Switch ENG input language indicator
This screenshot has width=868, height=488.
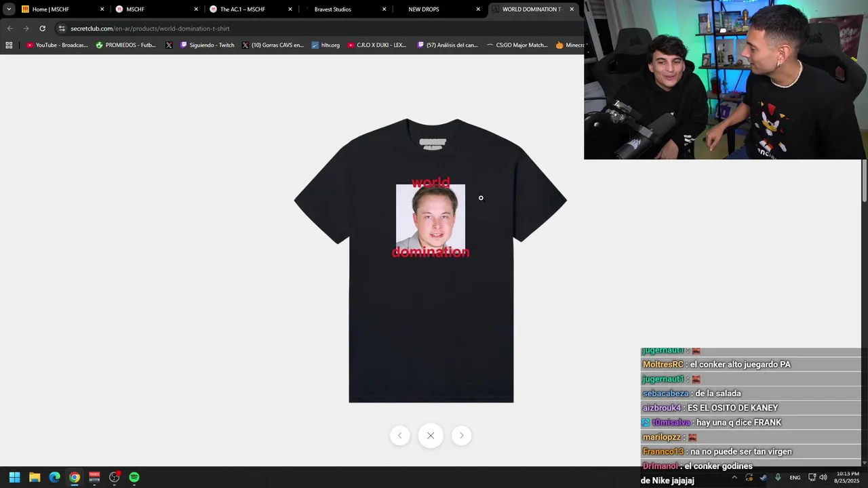[795, 477]
